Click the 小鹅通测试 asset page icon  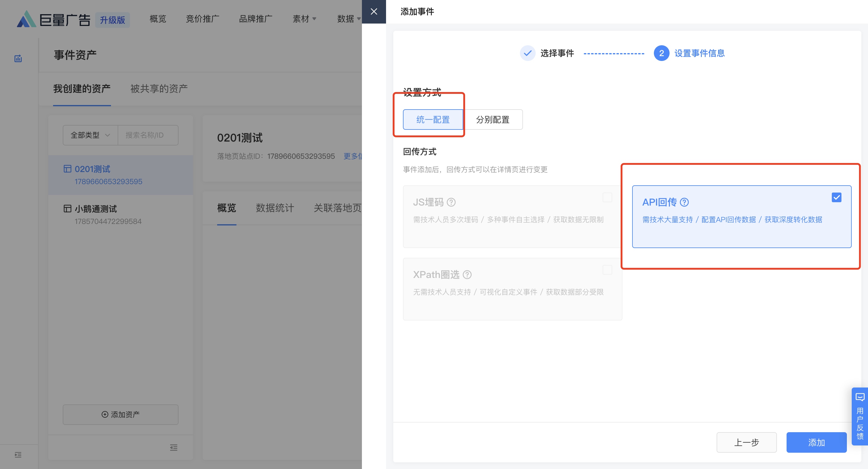(67, 208)
